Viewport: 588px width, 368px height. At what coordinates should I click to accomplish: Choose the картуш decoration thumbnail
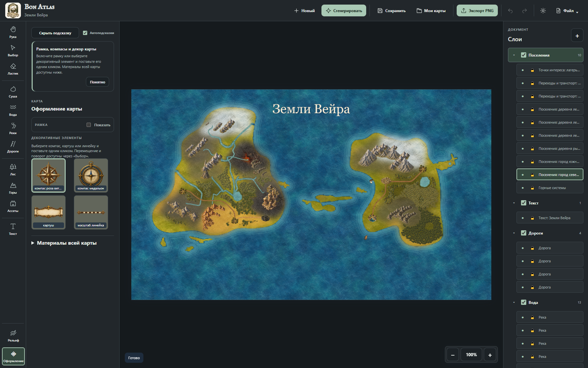pyautogui.click(x=48, y=212)
